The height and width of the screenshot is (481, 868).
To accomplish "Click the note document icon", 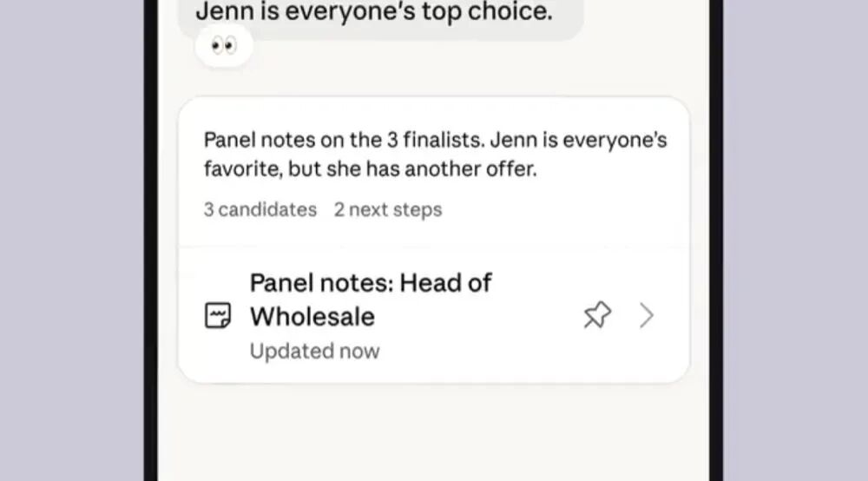I will [x=218, y=315].
